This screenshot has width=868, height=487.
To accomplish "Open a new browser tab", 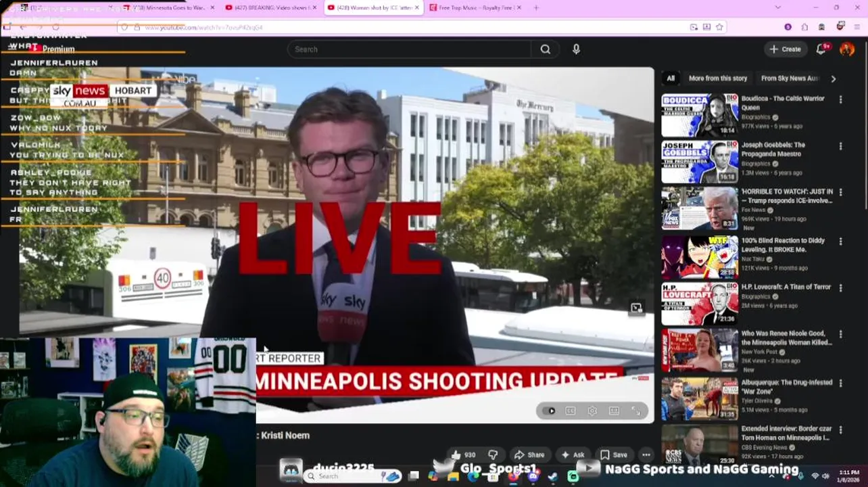I will (536, 8).
